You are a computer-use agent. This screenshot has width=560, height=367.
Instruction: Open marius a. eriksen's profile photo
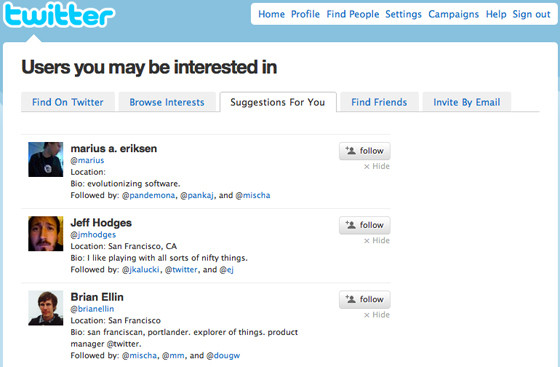point(46,159)
